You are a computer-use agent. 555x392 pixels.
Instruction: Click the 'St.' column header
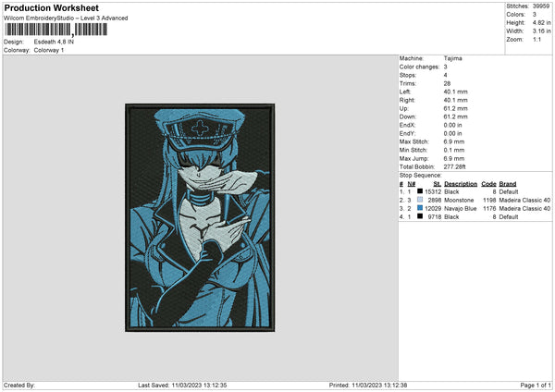438,184
